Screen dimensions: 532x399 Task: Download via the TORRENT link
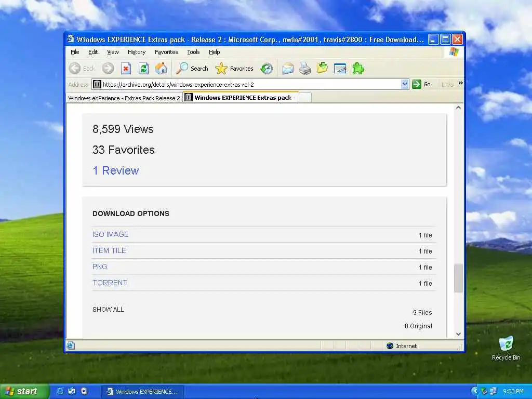pyautogui.click(x=110, y=283)
